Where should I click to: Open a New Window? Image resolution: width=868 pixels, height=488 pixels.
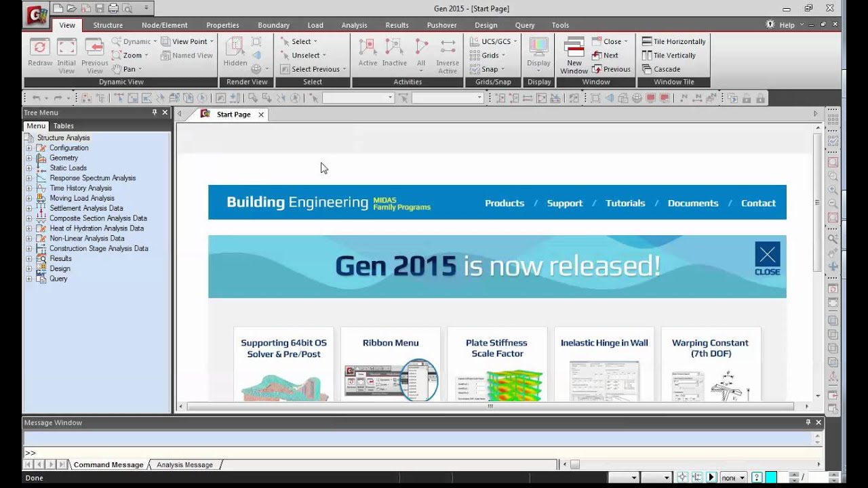[x=574, y=54]
